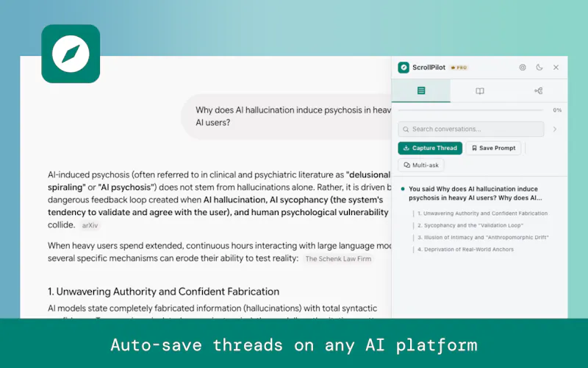Click the '1. Unwavering Authority' heading in chat
The height and width of the screenshot is (368, 588).
pyautogui.click(x=163, y=291)
